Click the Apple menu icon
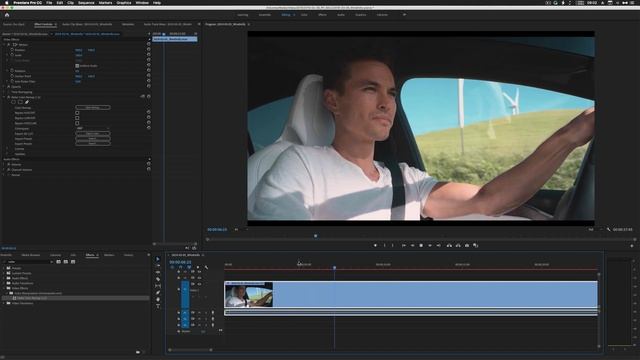 (7, 2)
